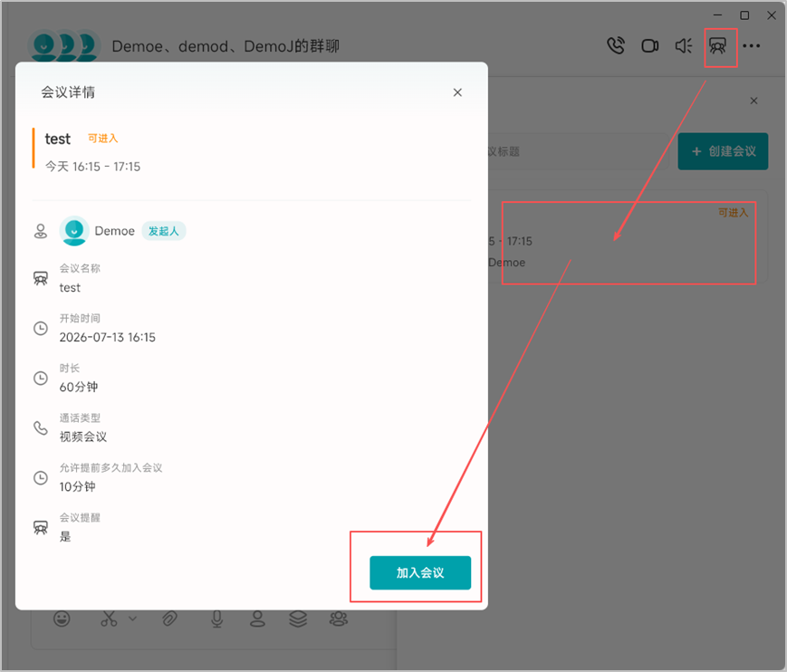Close the meeting side panel
The image size is (787, 672).
pos(753,101)
